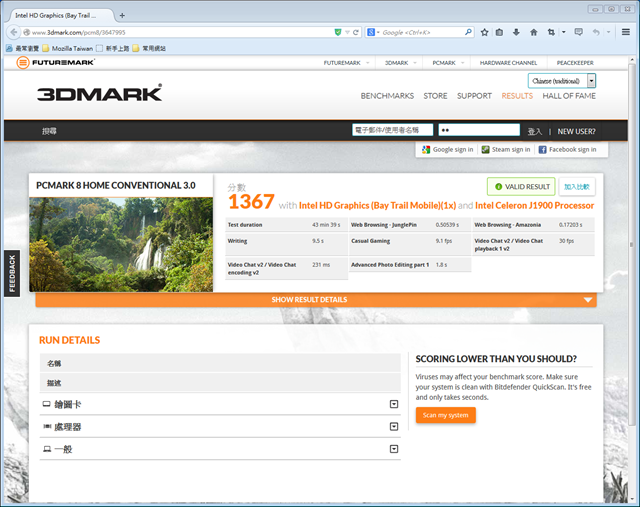Click the 加入比較 compare button
The height and width of the screenshot is (507, 640).
[577, 187]
